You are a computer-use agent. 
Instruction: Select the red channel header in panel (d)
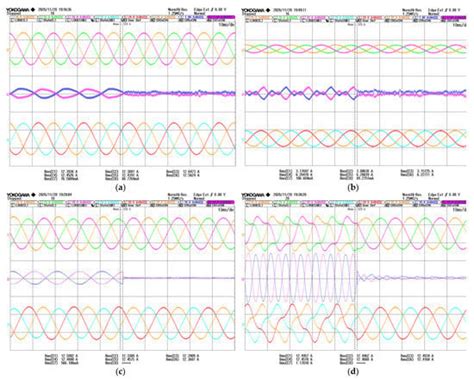pyautogui.click(x=370, y=201)
